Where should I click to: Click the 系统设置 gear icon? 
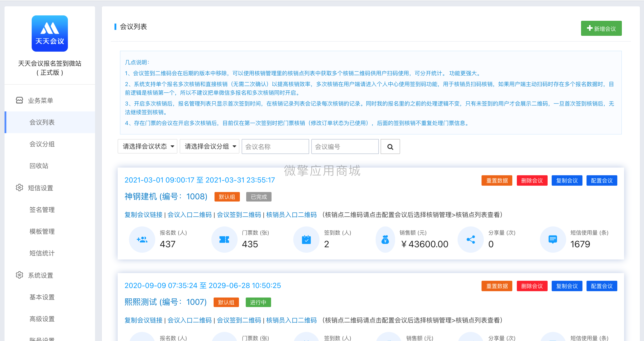tap(19, 275)
